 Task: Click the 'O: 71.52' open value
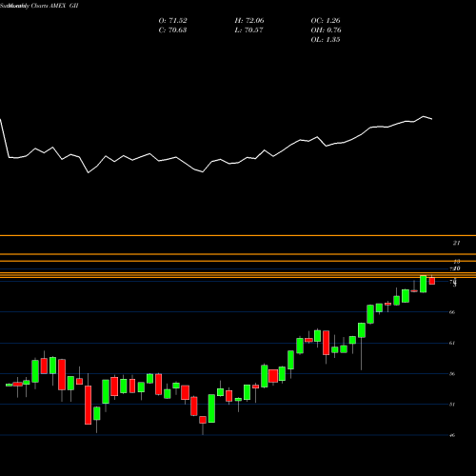(x=172, y=21)
